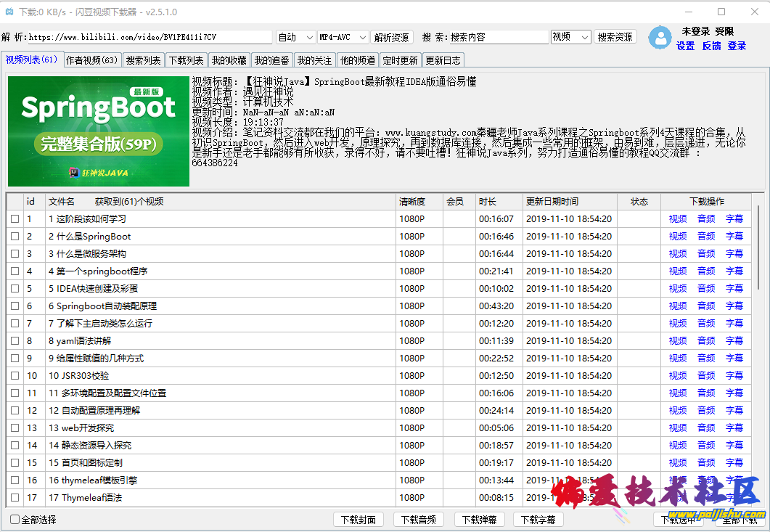Click the 全部下载 download-all button
This screenshot has height=532, width=770.
(x=741, y=520)
